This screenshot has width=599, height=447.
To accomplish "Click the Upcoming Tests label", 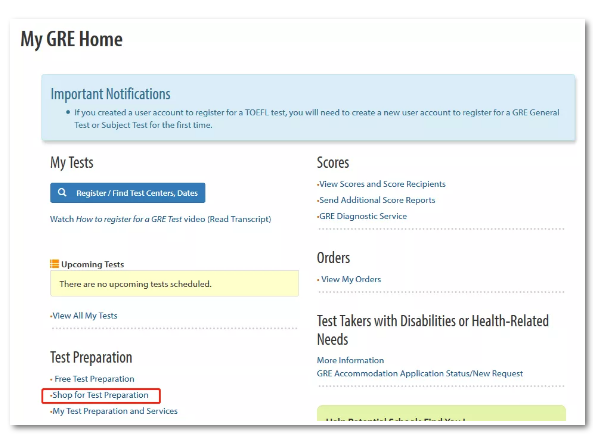I will coord(92,264).
